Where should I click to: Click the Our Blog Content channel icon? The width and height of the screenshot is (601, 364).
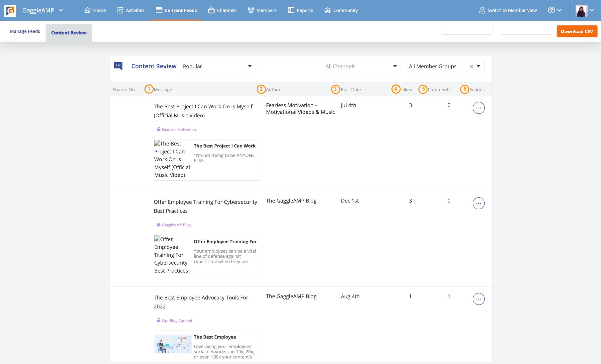(158, 320)
